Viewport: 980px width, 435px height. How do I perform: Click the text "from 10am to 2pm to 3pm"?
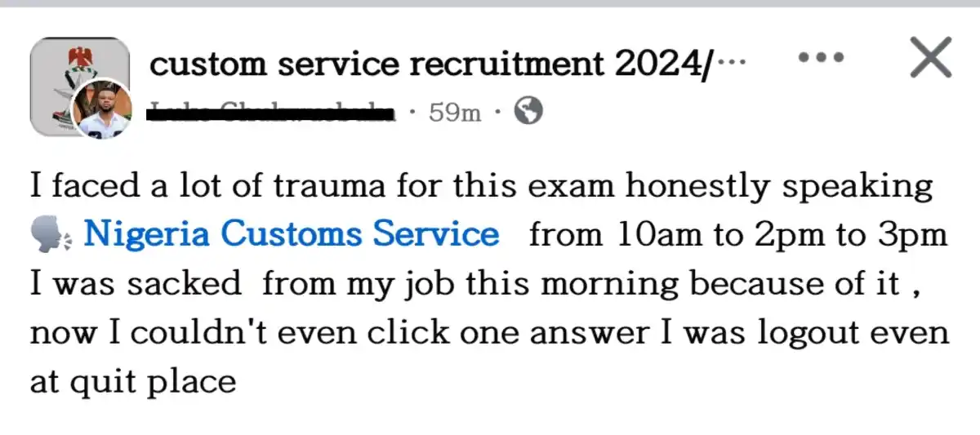tap(738, 235)
